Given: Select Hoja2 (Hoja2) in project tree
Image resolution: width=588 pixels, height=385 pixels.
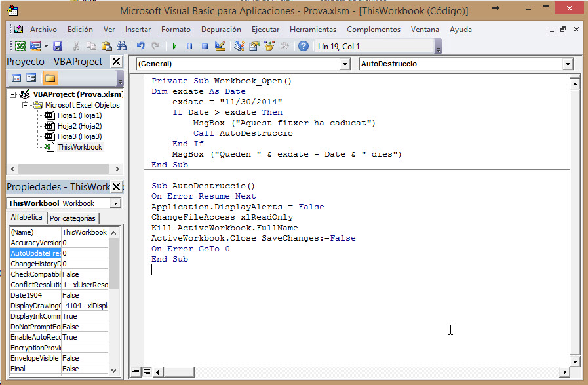Looking at the screenshot, I should 79,126.
